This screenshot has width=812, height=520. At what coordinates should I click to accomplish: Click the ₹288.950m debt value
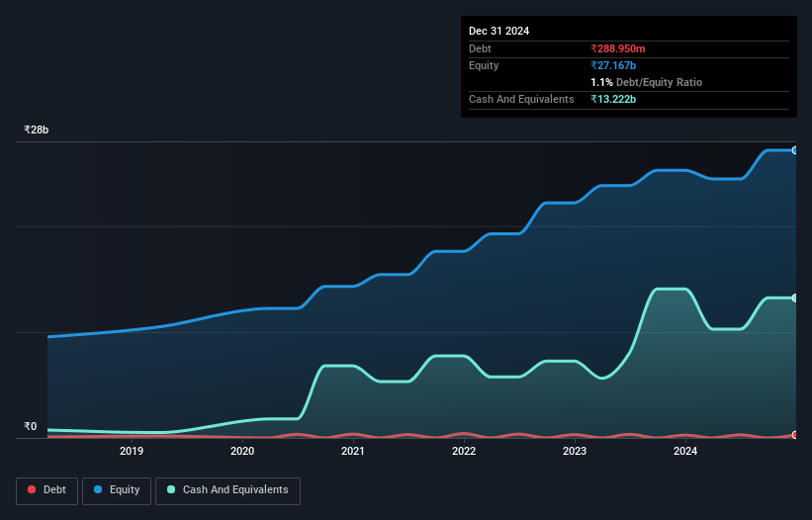coord(618,48)
